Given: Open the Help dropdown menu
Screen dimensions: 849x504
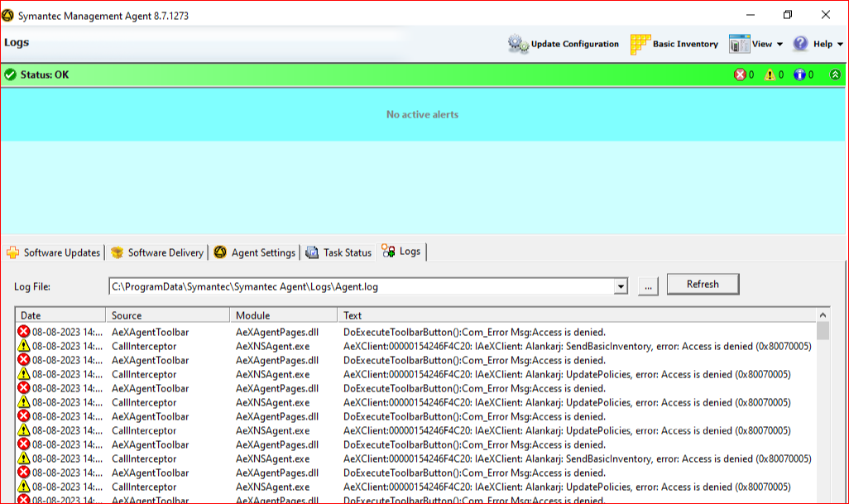Looking at the screenshot, I should pos(818,44).
